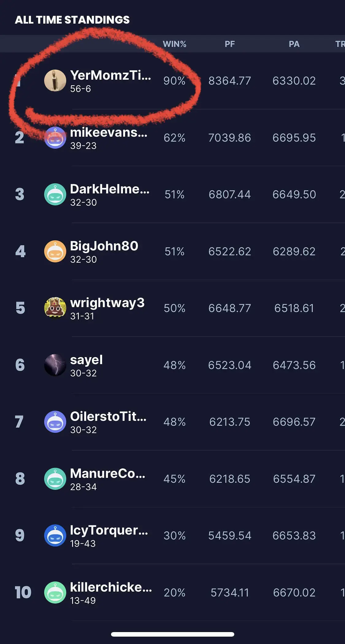Tap the All Time Standings heading
This screenshot has height=644, width=345.
pos(72,20)
